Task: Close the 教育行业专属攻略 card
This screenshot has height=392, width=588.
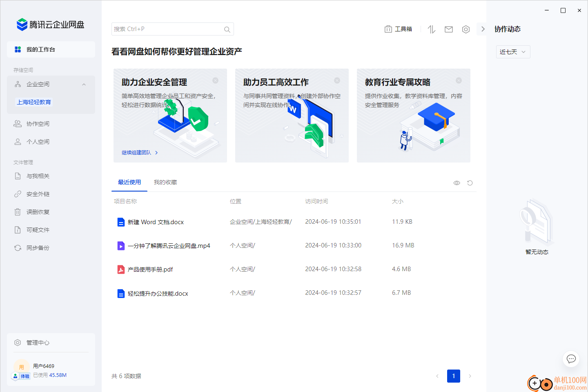Action: (x=459, y=80)
